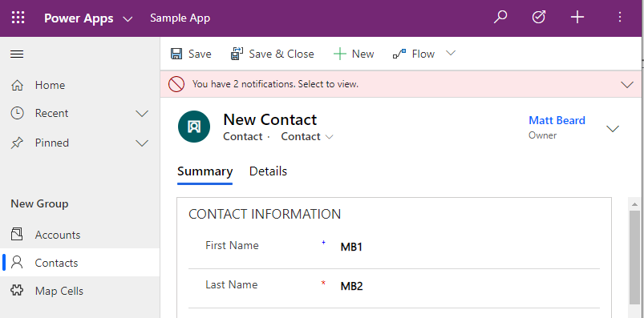644x318 pixels.
Task: Click the search magnifier icon
Action: coord(500,18)
